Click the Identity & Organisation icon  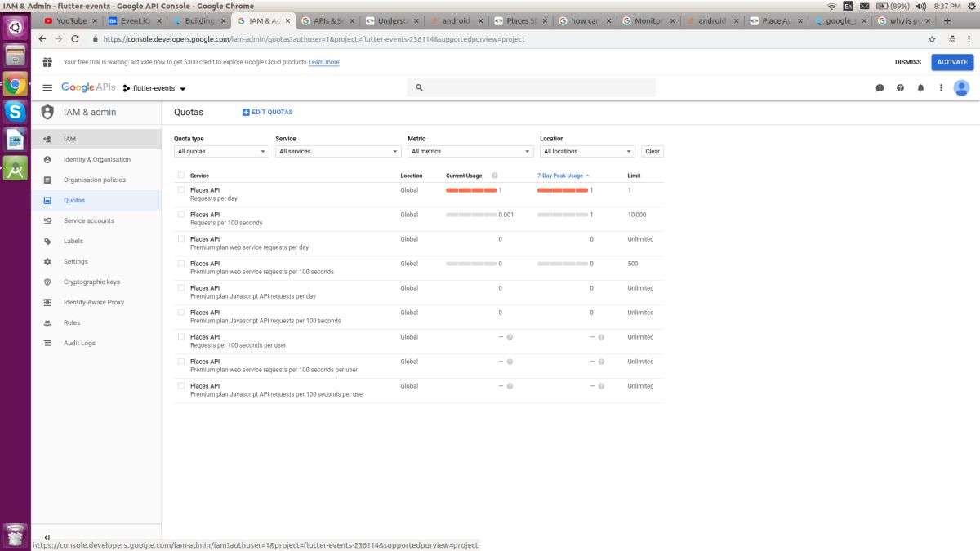coord(47,160)
